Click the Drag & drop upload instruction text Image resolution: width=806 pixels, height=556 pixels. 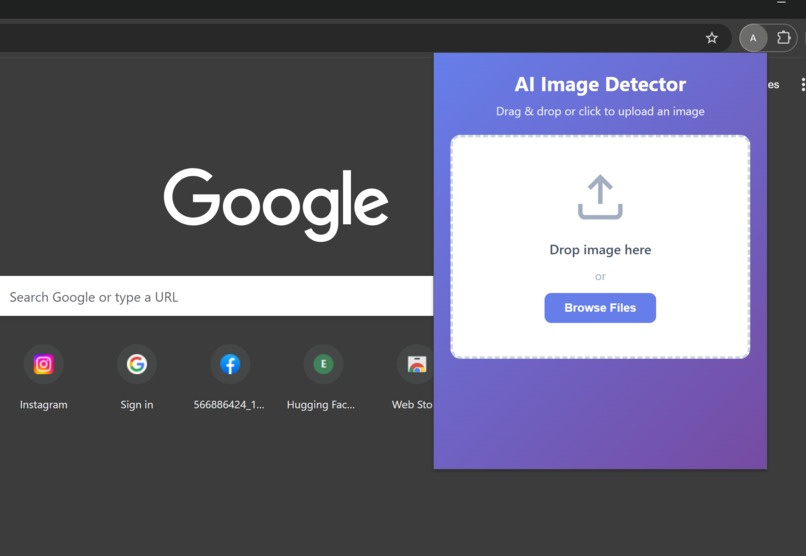tap(600, 112)
